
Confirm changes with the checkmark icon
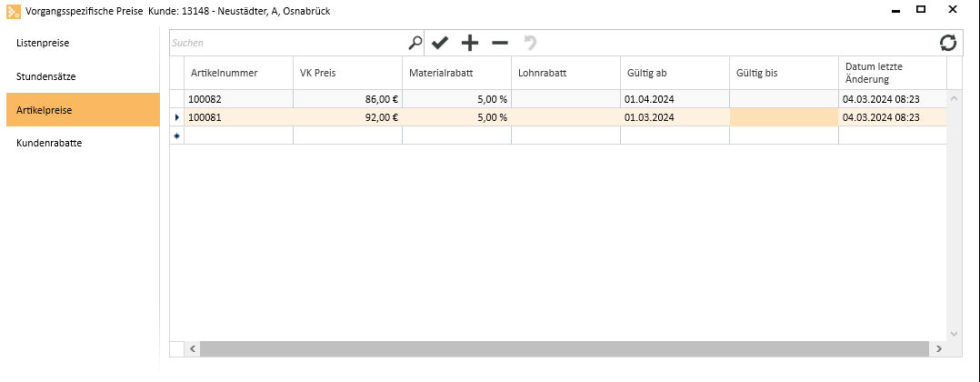coord(440,43)
